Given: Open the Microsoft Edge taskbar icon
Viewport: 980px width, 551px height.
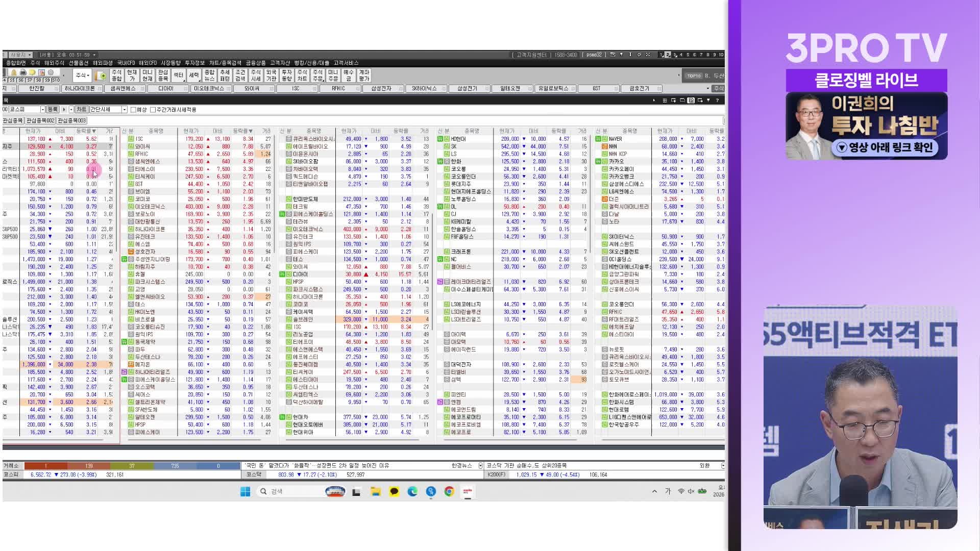Looking at the screenshot, I should coord(412,491).
